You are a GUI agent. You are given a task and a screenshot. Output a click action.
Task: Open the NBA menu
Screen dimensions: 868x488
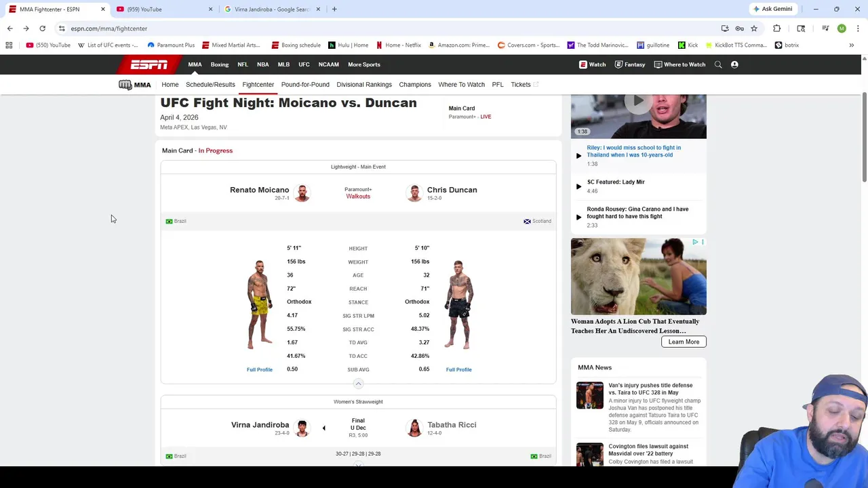[x=262, y=64]
